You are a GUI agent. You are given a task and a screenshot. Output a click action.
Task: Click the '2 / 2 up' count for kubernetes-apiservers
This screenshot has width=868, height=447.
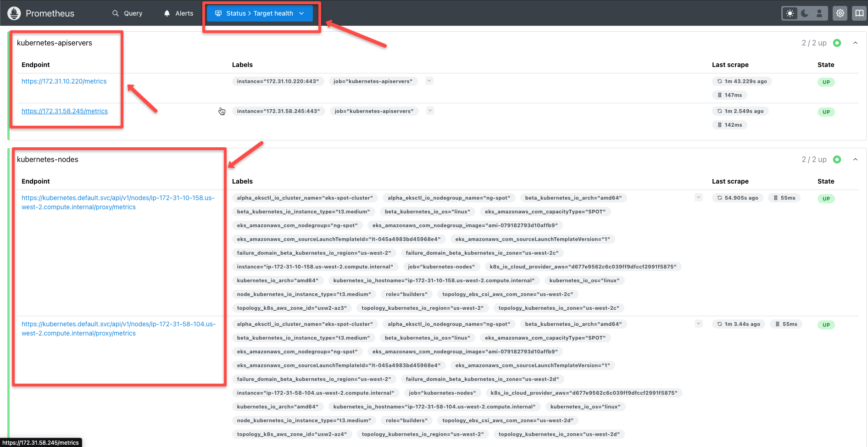[x=814, y=43]
